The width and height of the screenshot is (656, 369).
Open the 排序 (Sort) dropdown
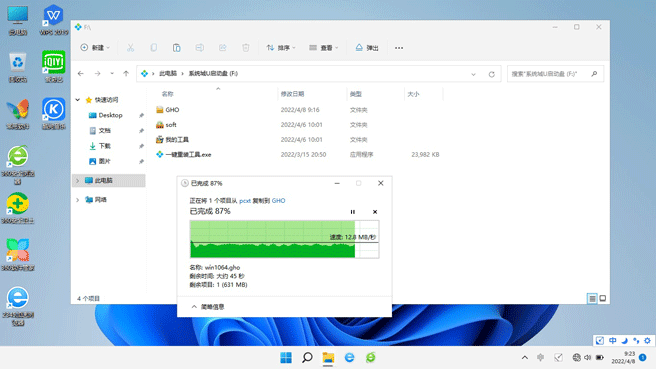tap(281, 48)
